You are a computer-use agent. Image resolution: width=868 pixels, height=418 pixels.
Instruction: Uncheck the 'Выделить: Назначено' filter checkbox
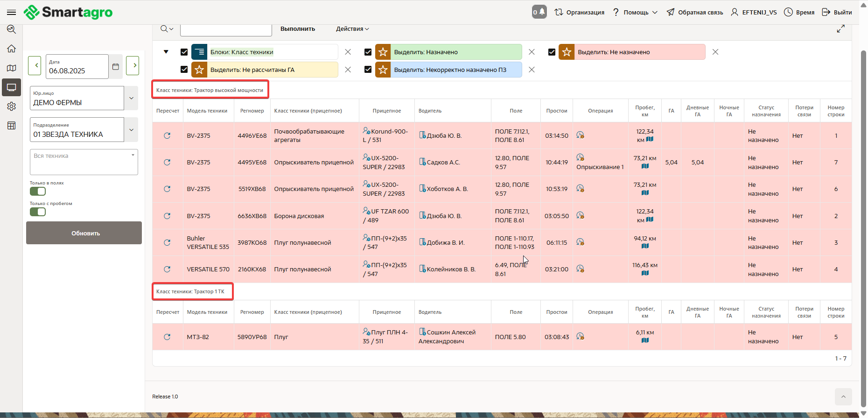point(368,52)
